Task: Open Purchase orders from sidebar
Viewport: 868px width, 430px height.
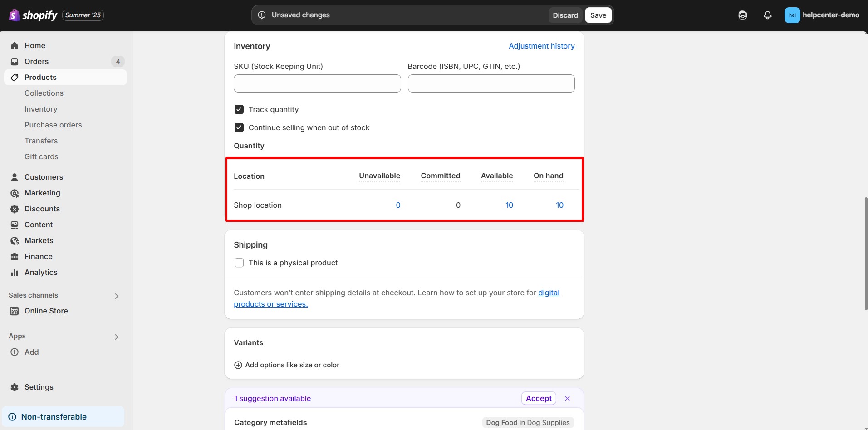Action: [53, 124]
